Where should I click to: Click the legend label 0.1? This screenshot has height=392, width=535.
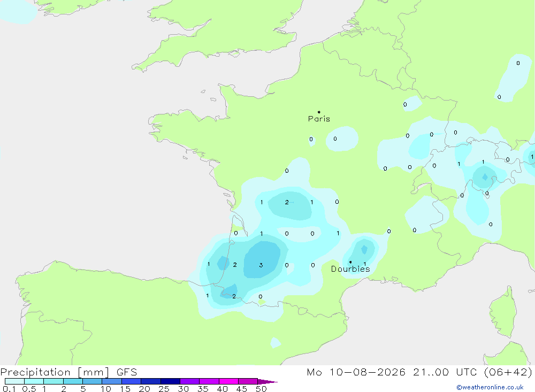coord(9,389)
